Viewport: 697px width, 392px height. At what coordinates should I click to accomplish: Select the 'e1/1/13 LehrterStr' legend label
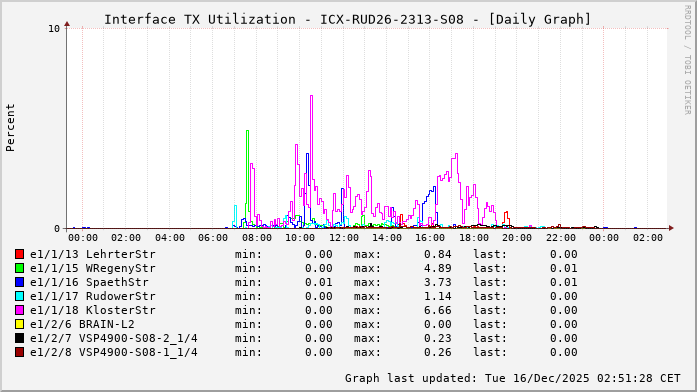tap(92, 254)
